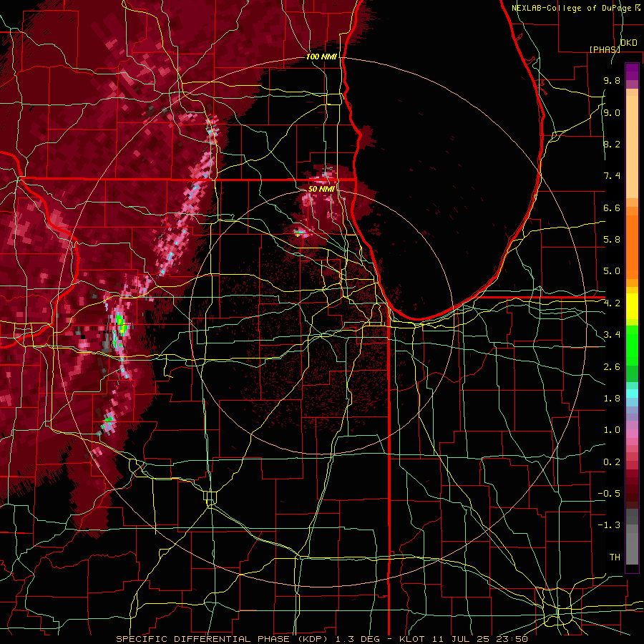The height and width of the screenshot is (644, 644).
Task: Click the 4.2 value on the scale
Action: pyautogui.click(x=612, y=303)
